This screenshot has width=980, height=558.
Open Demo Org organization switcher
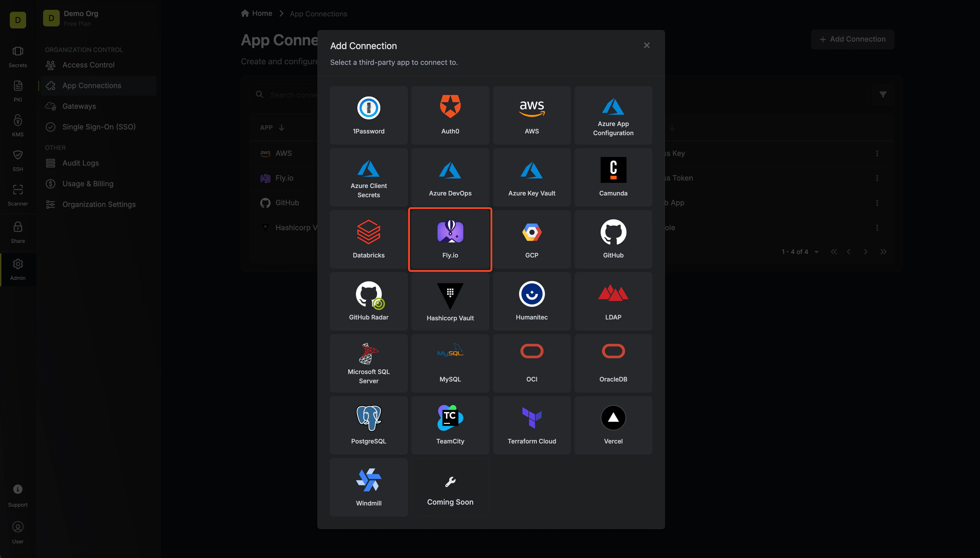coord(99,18)
